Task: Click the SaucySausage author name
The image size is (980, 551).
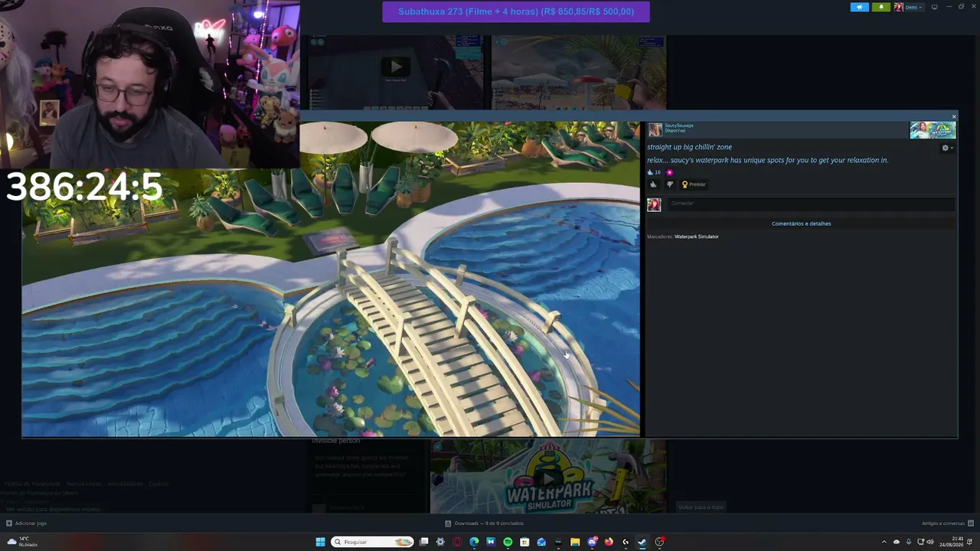Action: coord(678,126)
